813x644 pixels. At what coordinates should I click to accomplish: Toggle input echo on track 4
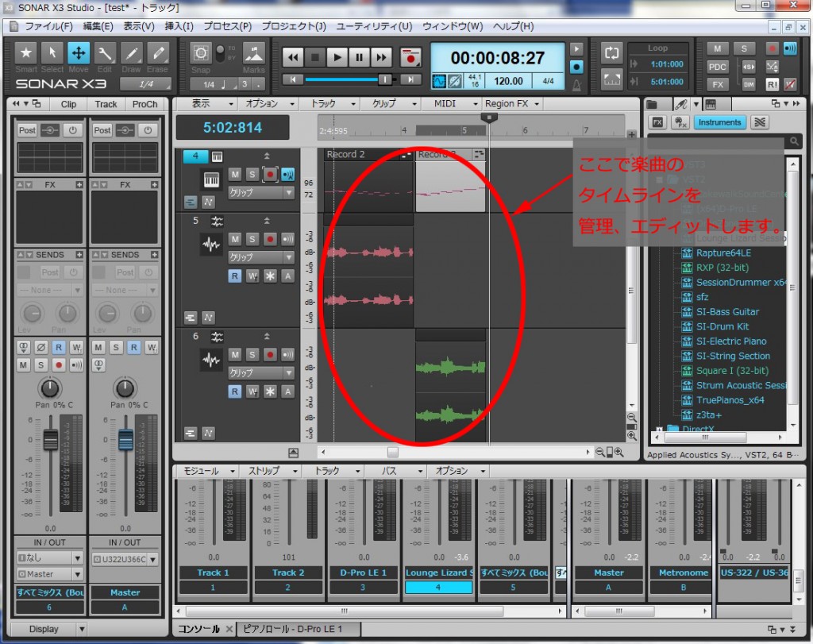(287, 174)
